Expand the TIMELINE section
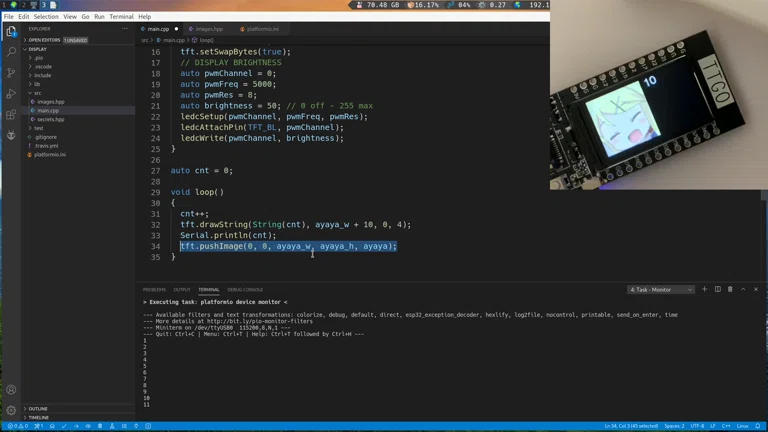The height and width of the screenshot is (432, 768). coord(38,417)
